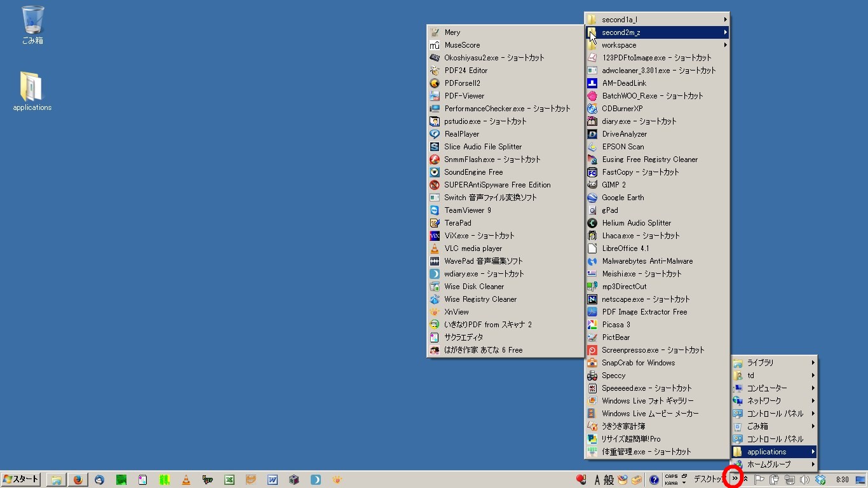This screenshot has height=488, width=868.
Task: Open the IME toolbox icon
Action: [x=636, y=480]
